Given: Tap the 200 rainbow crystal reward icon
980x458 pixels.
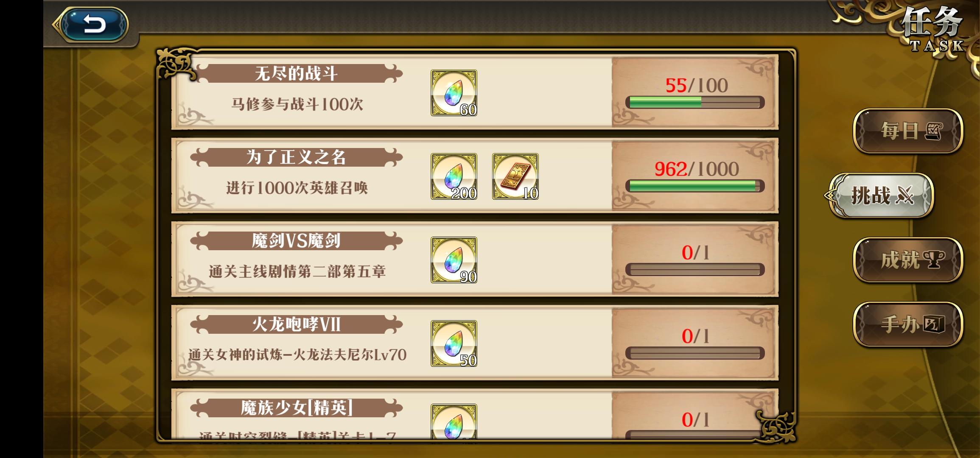Looking at the screenshot, I should [454, 176].
